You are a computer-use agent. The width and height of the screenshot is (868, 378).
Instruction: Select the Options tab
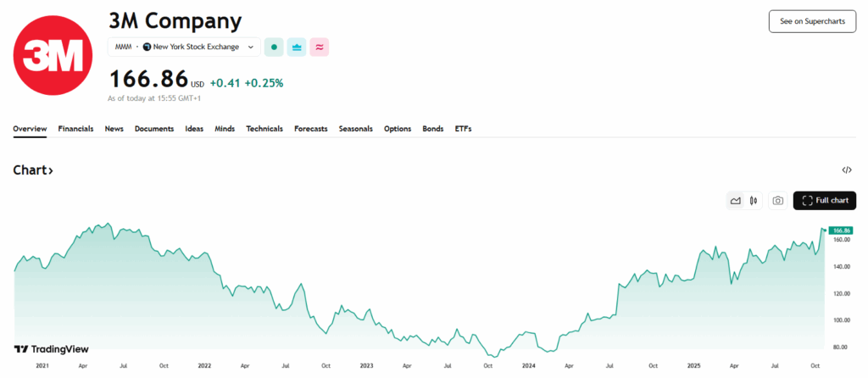coord(398,128)
